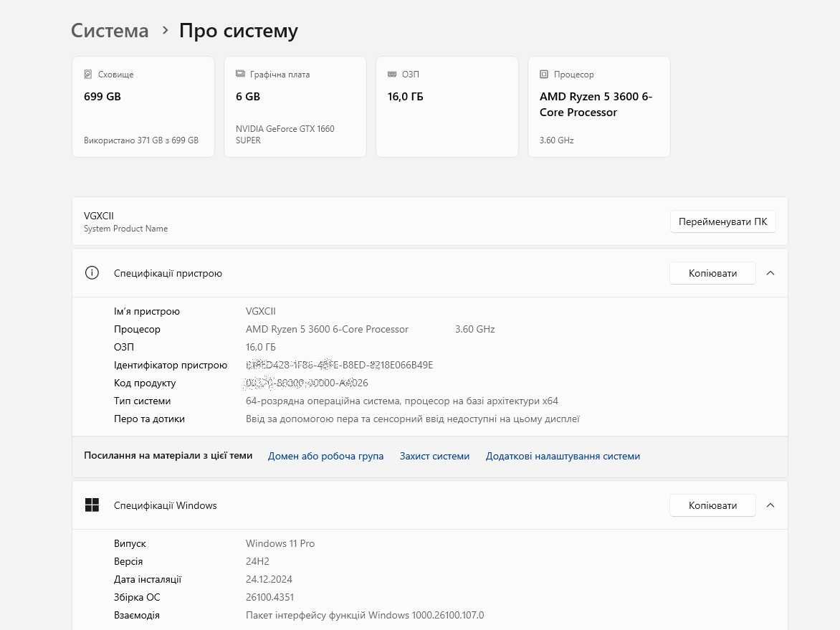Select the product code value ending AA026

[x=307, y=383]
